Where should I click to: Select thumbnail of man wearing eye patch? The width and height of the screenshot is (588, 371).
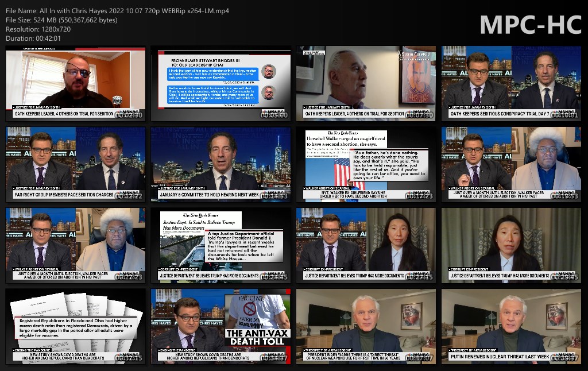click(x=75, y=84)
